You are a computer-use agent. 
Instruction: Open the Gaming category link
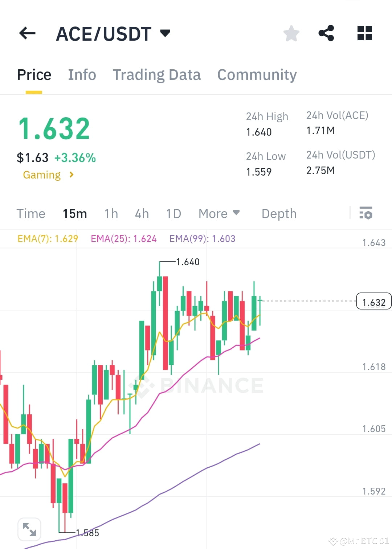click(x=47, y=175)
